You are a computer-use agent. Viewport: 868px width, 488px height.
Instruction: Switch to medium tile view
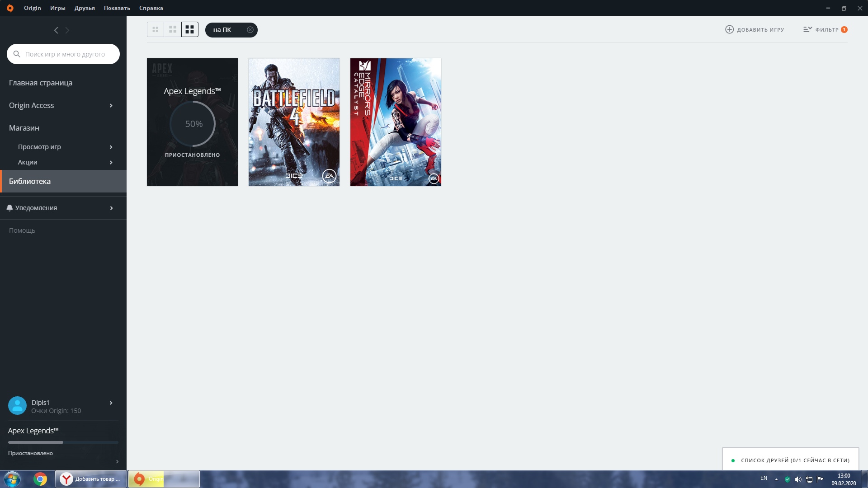[172, 30]
